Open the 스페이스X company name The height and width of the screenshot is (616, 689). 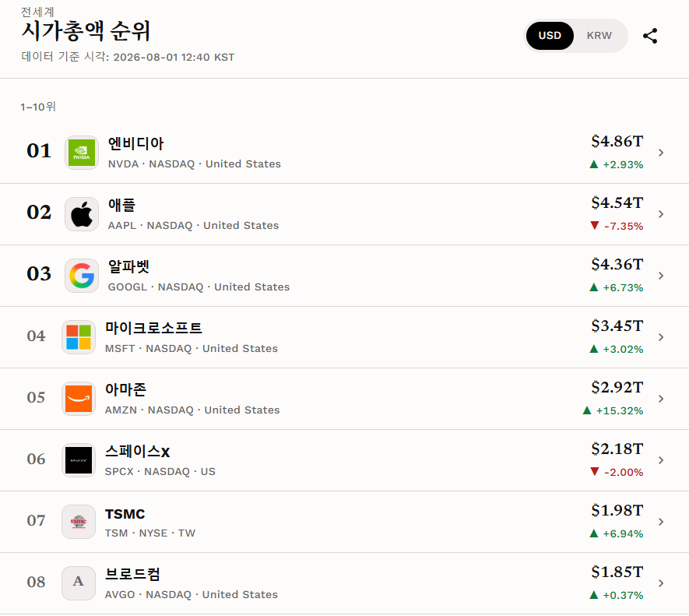137,451
